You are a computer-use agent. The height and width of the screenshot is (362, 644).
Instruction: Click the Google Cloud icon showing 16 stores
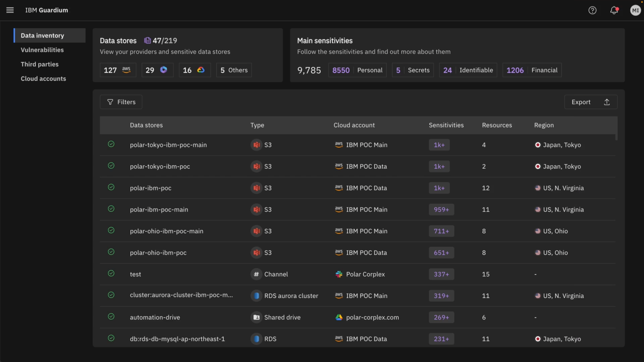(200, 70)
